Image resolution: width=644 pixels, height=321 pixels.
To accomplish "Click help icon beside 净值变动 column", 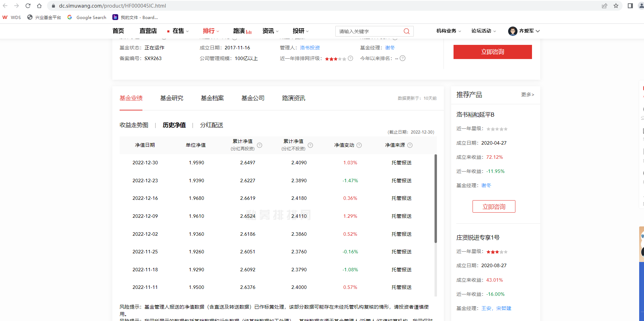I will pyautogui.click(x=359, y=145).
